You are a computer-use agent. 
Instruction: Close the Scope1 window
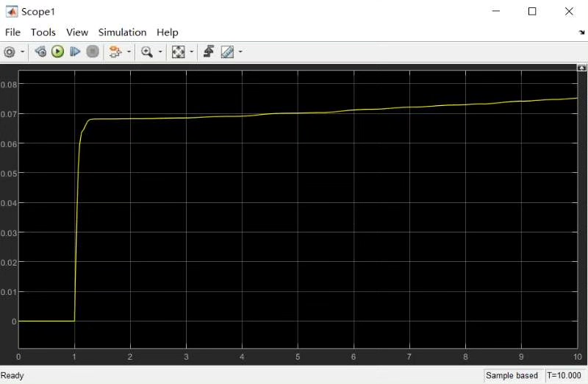[x=569, y=12]
